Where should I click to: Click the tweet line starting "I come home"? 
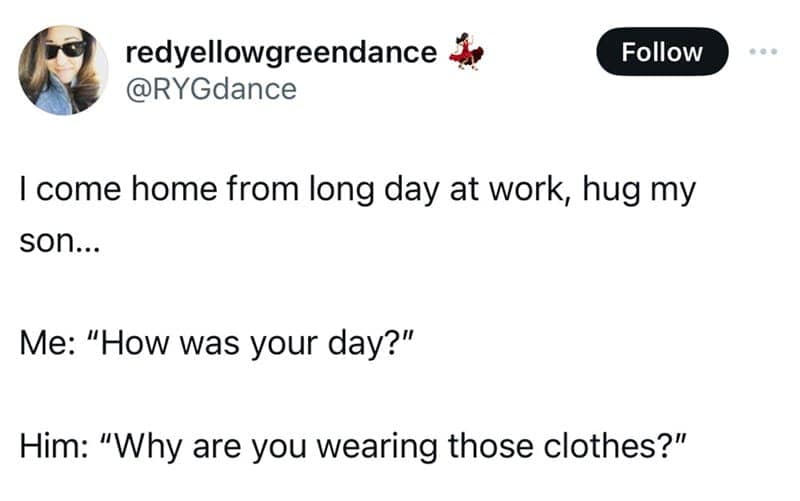356,190
